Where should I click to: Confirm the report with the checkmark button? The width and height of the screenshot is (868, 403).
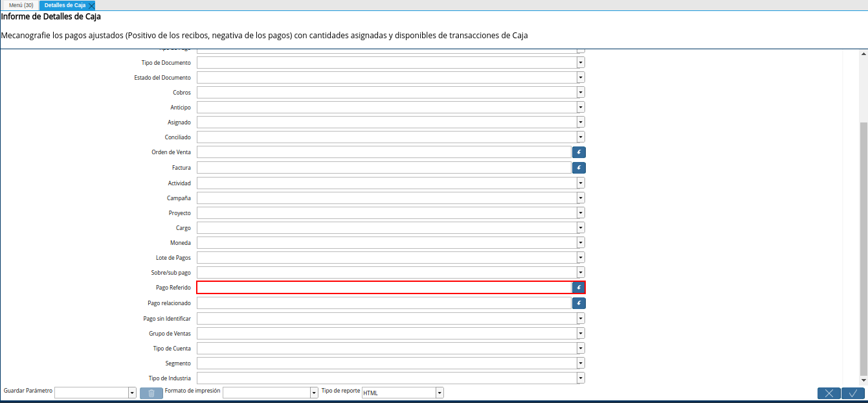coord(853,393)
